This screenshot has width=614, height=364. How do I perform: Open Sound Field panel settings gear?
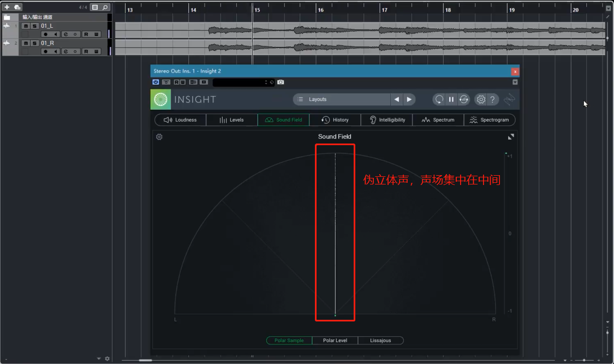[159, 137]
